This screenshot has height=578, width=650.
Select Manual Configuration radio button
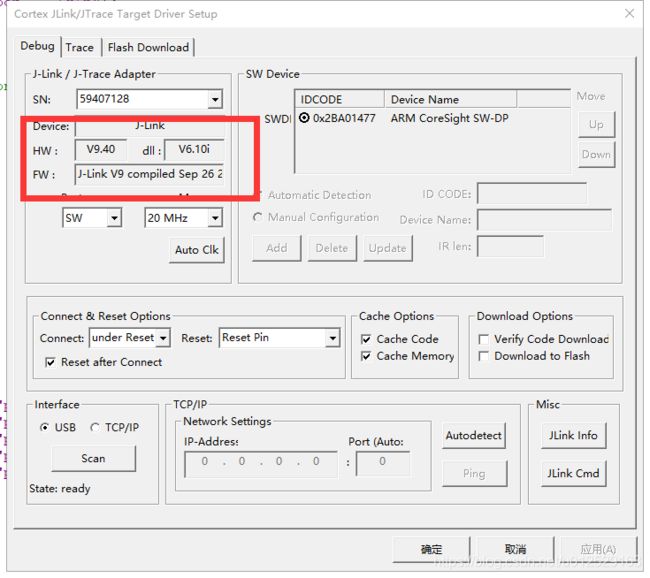(x=257, y=217)
